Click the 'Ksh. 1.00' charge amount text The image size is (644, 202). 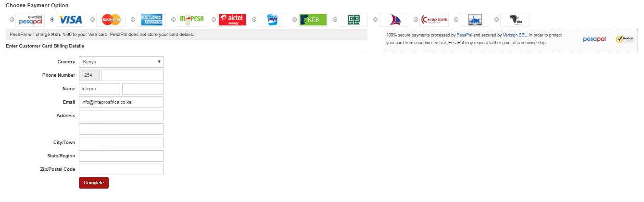tap(61, 35)
